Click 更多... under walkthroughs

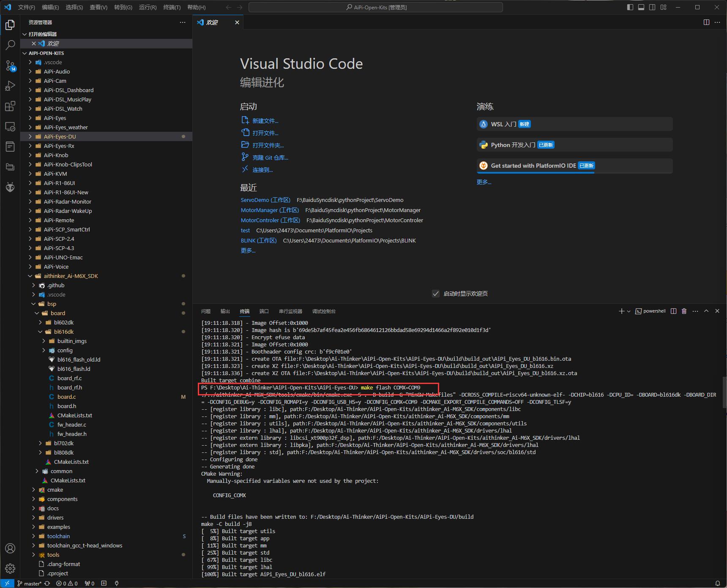point(484,182)
